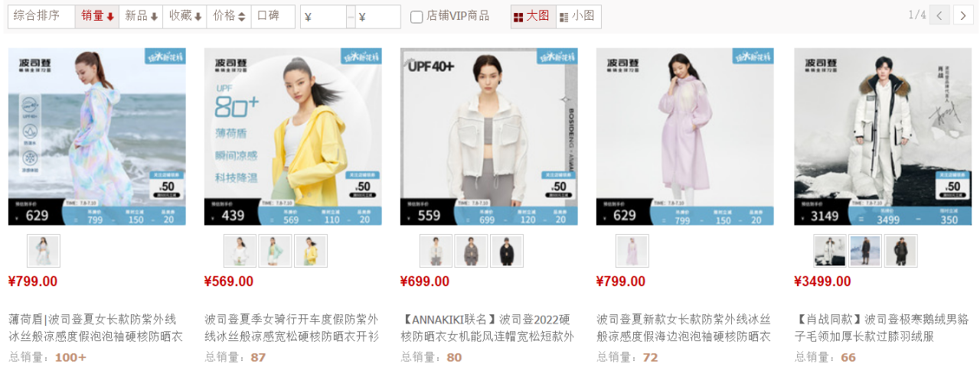Enable the 店铺VIP商品 checkbox
The height and width of the screenshot is (374, 980).
[416, 17]
